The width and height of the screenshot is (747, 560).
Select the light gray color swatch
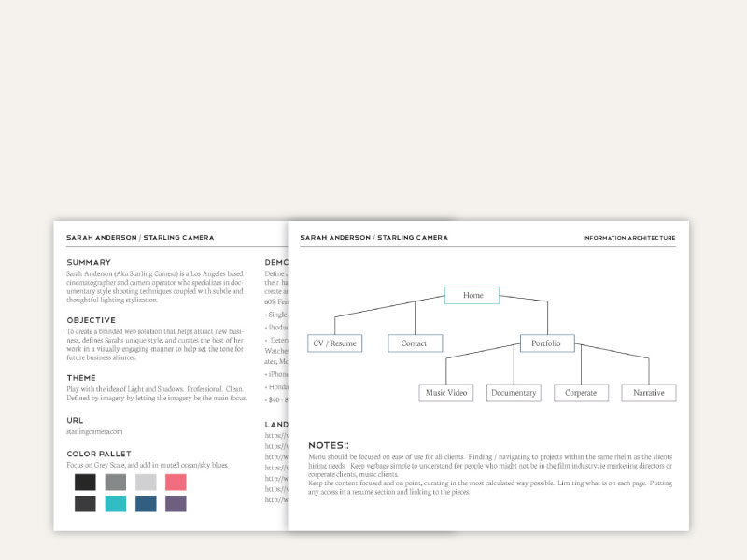tap(146, 482)
